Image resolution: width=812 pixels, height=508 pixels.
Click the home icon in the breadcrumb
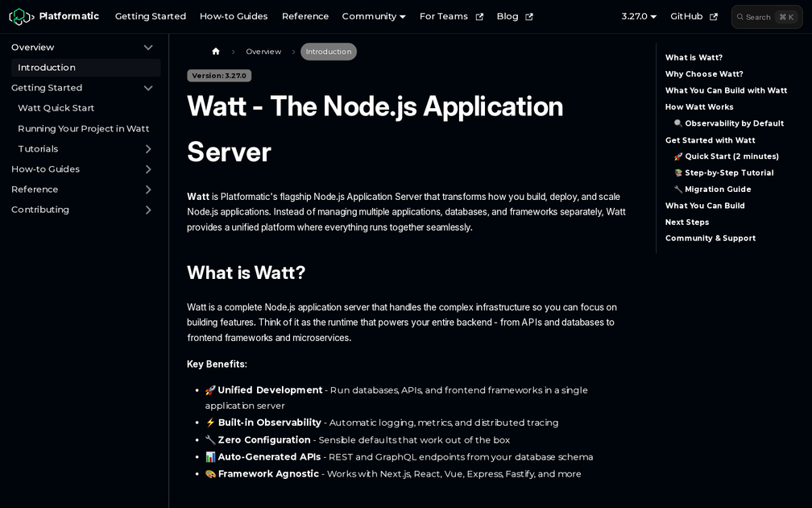tap(216, 51)
